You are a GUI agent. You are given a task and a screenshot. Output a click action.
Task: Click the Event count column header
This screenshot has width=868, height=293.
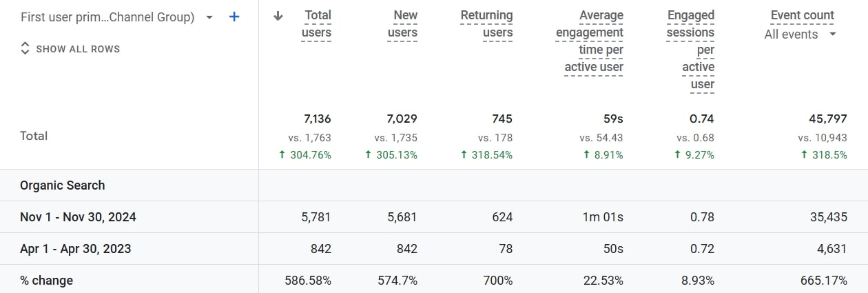tap(802, 15)
